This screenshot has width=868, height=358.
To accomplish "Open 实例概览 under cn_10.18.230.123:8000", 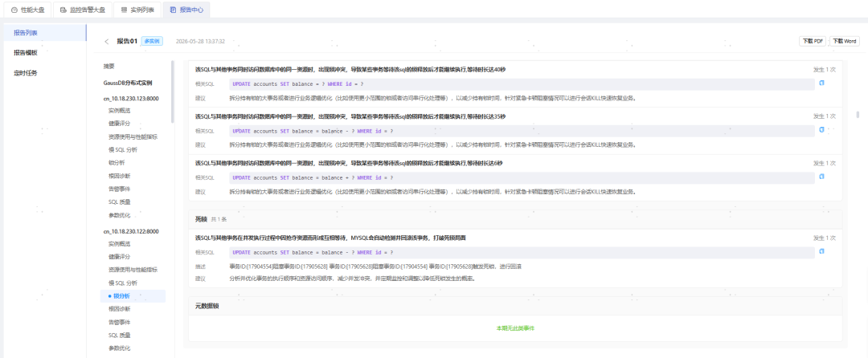I will pyautogui.click(x=119, y=110).
